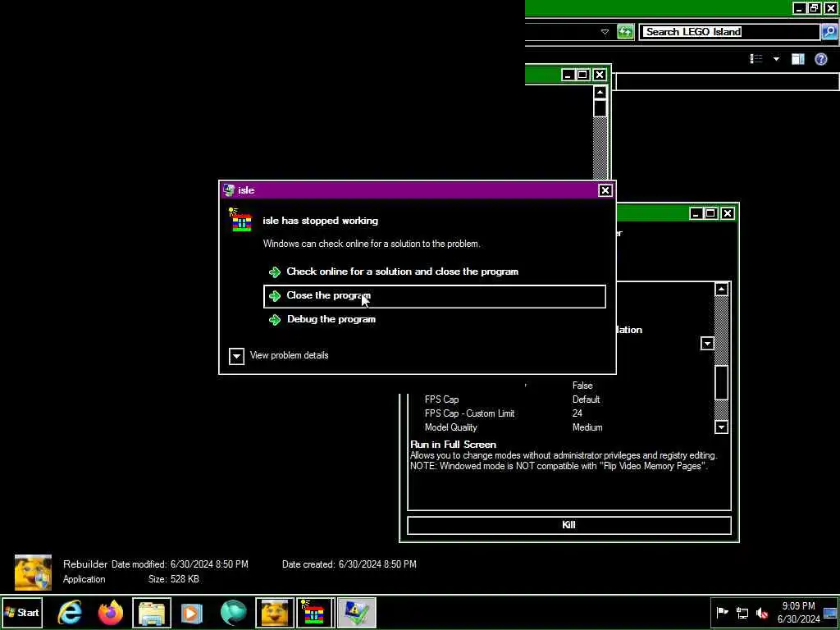Click 'Date created' value in details pane

pos(377,564)
